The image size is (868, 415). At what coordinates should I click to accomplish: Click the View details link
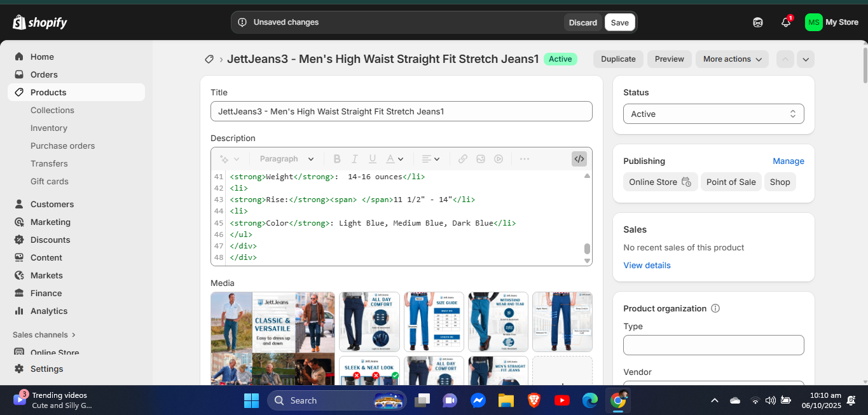(x=647, y=265)
